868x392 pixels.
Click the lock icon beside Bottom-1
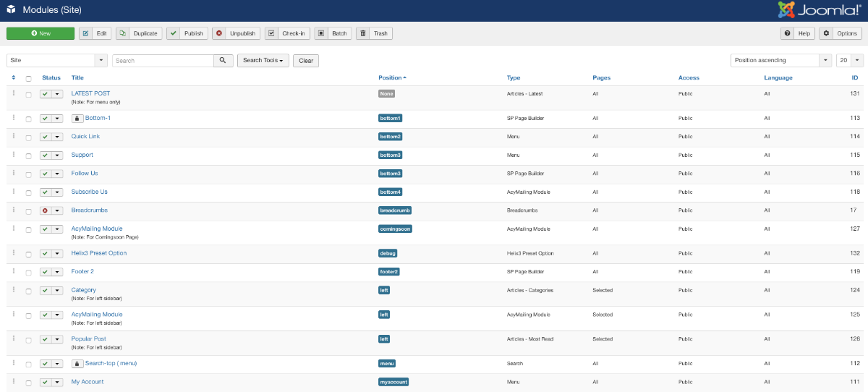point(77,118)
